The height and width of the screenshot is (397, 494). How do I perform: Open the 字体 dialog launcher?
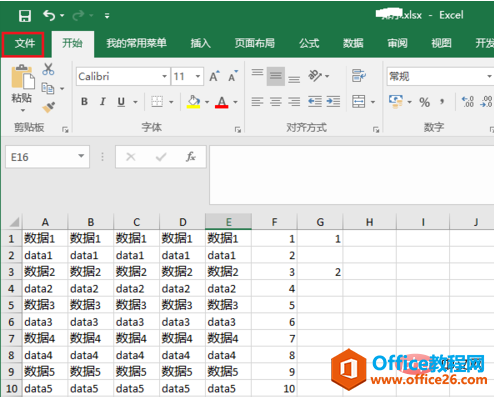pos(238,129)
